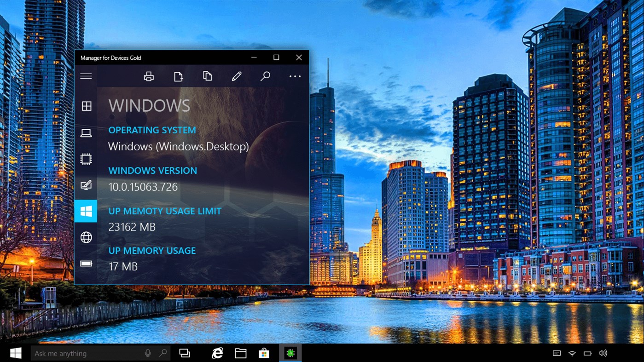This screenshot has width=644, height=362.
Task: Switch to the Windows section tab
Action: (x=86, y=211)
